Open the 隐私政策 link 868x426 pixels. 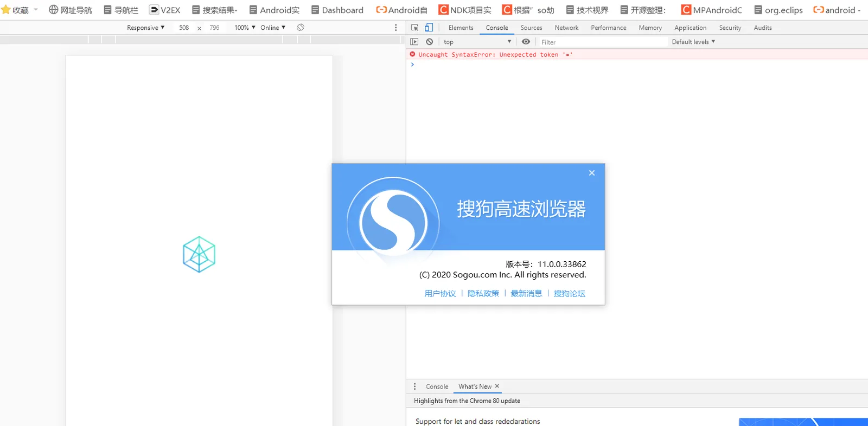click(483, 293)
